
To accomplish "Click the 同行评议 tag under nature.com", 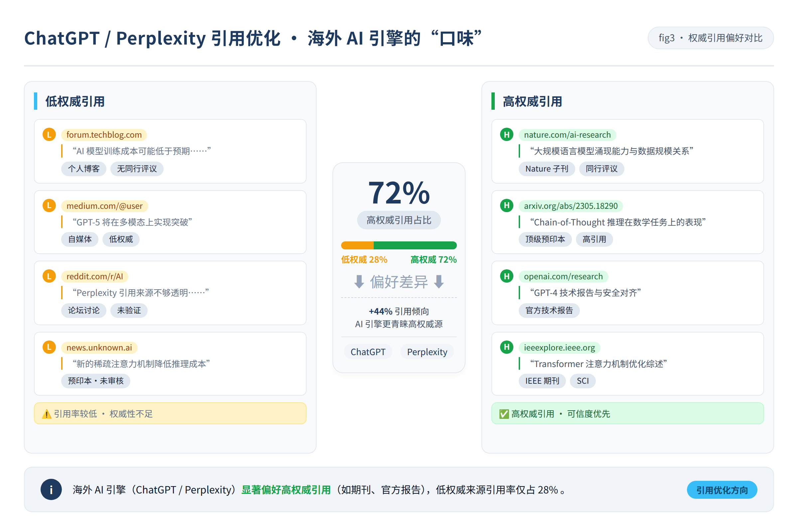I will (x=601, y=169).
